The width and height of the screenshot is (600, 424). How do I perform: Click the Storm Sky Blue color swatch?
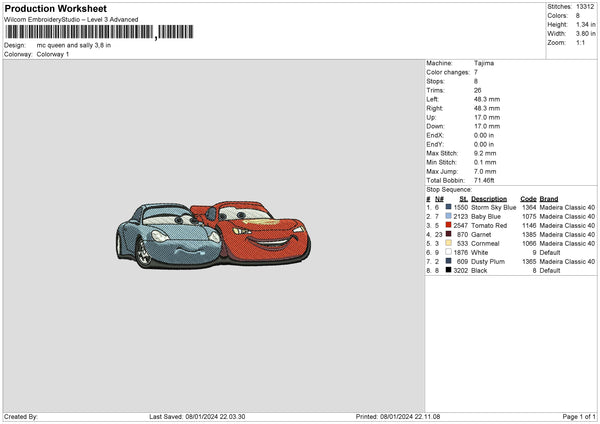pyautogui.click(x=448, y=207)
